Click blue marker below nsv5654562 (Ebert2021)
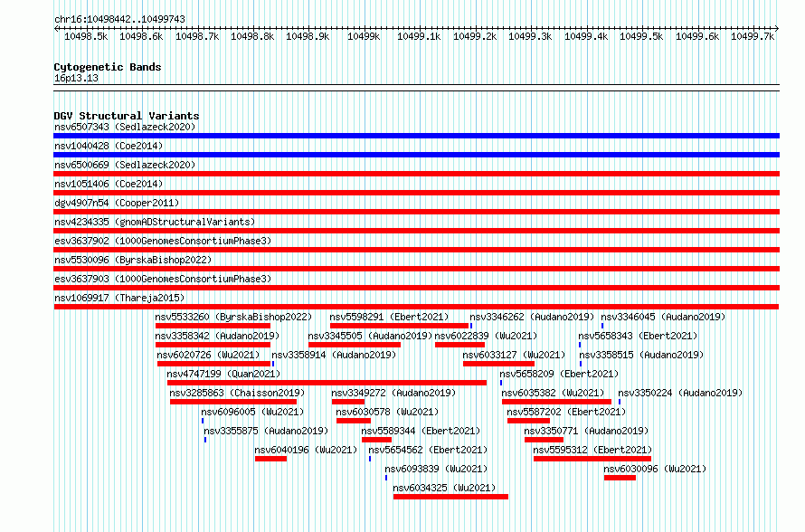Screen dimensions: 805x532 click(x=370, y=459)
